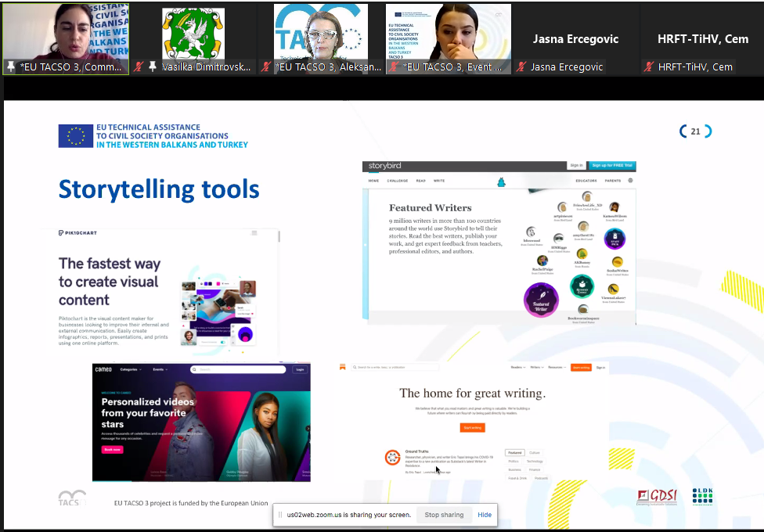Click the Staff Pick badge in Storybird
Image resolution: width=764 pixels, height=532 pixels.
pos(615,239)
